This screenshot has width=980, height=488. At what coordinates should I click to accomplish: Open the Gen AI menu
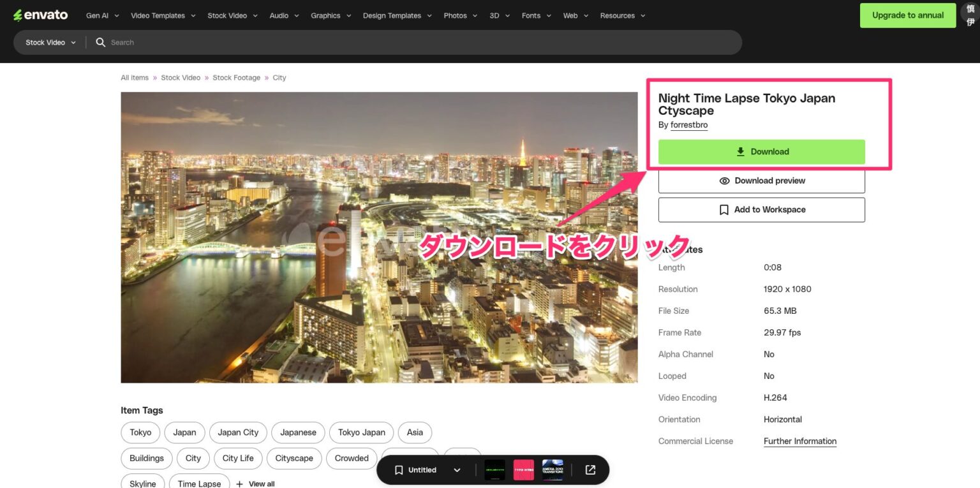(x=96, y=15)
